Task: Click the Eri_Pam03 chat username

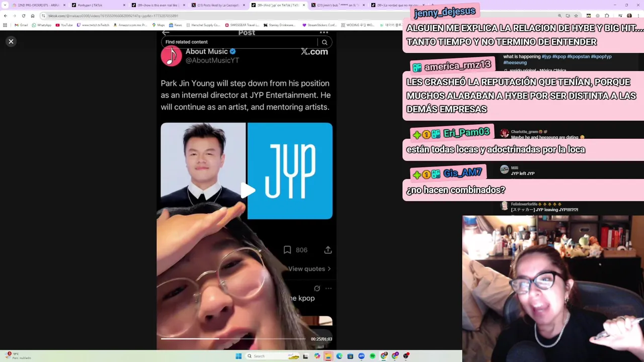Action: click(466, 133)
